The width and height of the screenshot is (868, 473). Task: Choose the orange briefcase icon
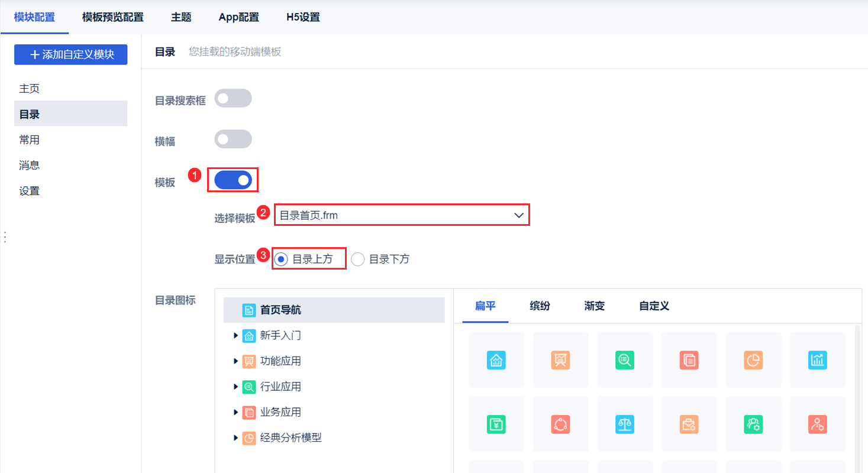tap(689, 424)
